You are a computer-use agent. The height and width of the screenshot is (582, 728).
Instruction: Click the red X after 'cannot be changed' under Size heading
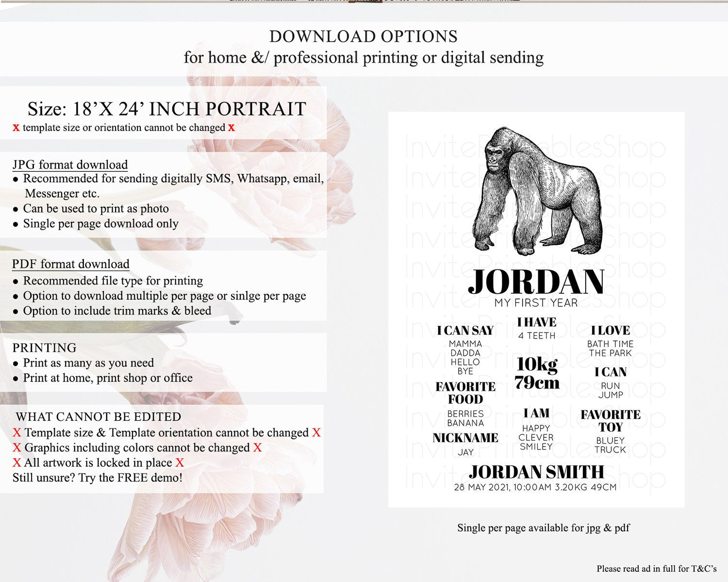click(x=232, y=128)
